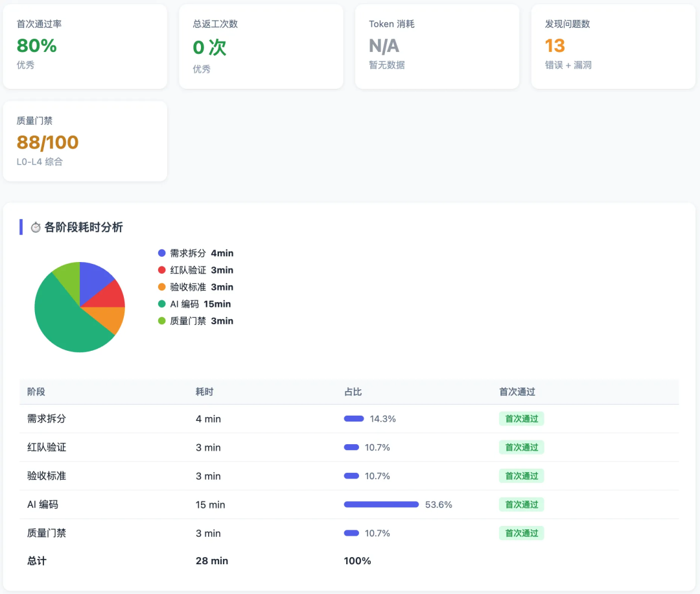Click 首次通过 badge in AI 编码 row

521,505
